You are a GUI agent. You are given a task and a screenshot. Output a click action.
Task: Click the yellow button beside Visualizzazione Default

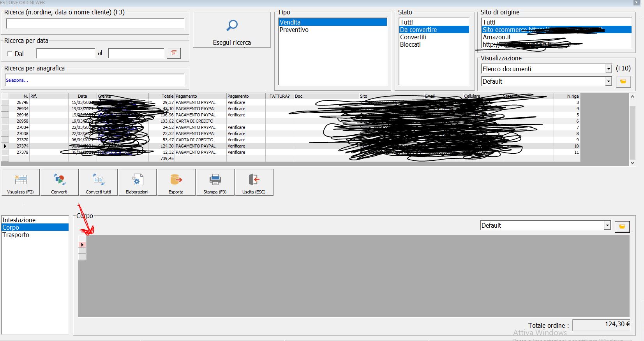click(623, 81)
